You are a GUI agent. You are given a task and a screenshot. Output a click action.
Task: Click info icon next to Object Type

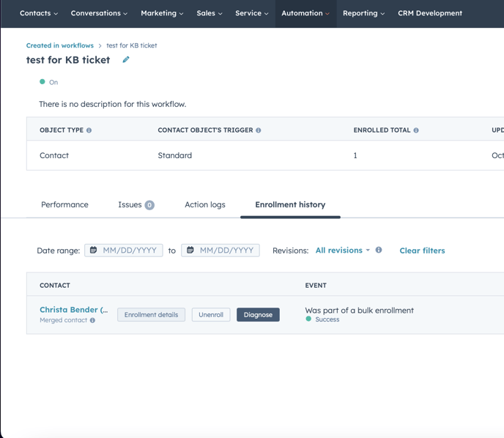pos(89,130)
